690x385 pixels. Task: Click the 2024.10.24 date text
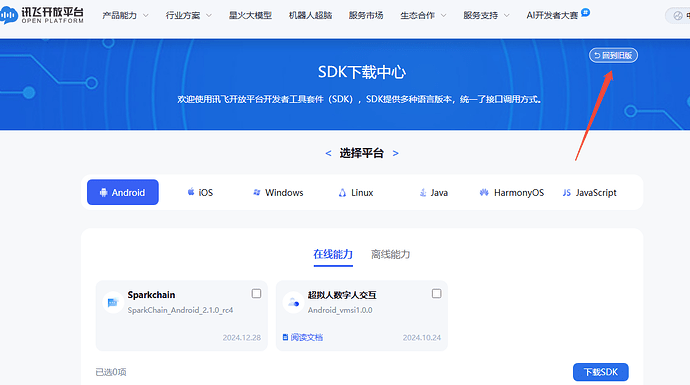(x=422, y=337)
